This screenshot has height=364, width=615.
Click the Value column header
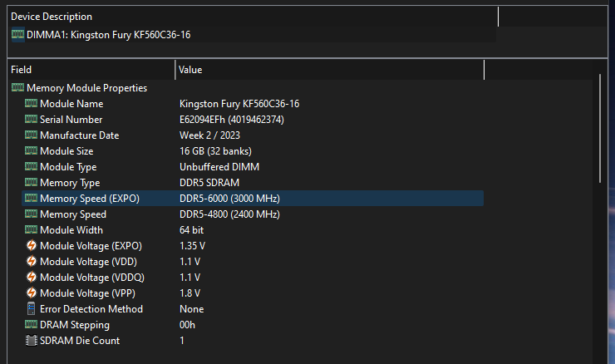[329, 70]
